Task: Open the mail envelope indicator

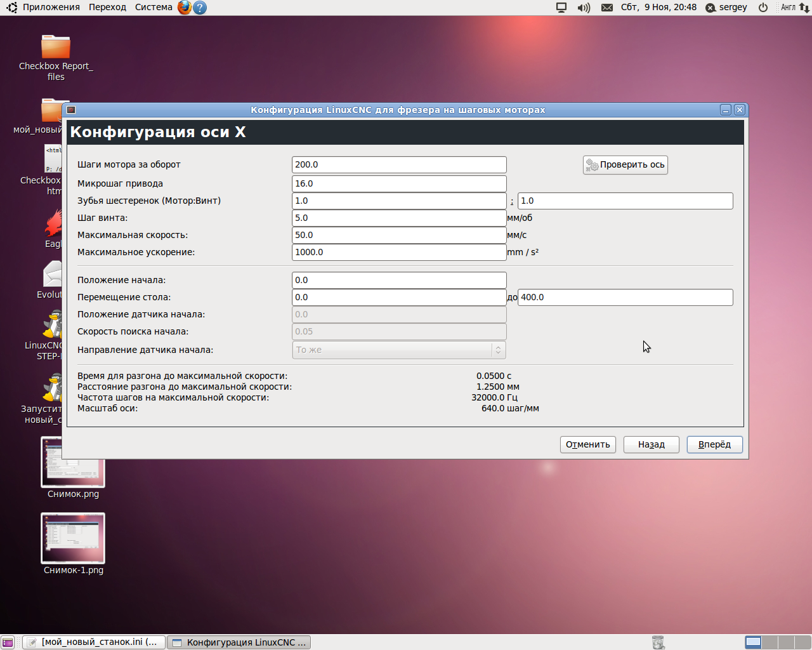Action: (x=607, y=8)
